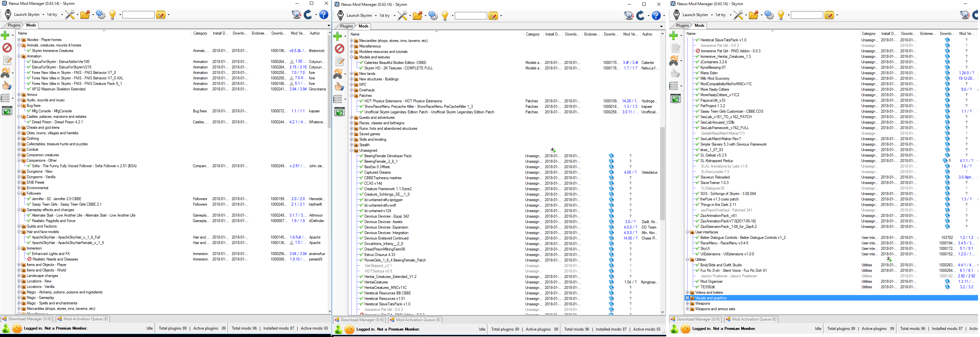980x337 pixels.
Task: Select the highlighted Visuals and graphics row
Action: pyautogui.click(x=832, y=298)
